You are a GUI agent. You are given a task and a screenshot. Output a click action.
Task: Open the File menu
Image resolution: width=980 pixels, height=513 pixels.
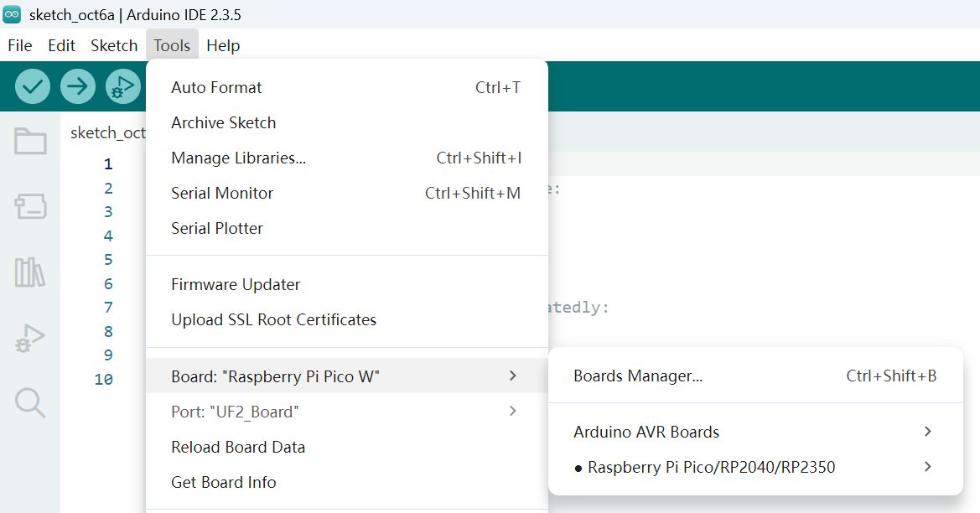(20, 45)
